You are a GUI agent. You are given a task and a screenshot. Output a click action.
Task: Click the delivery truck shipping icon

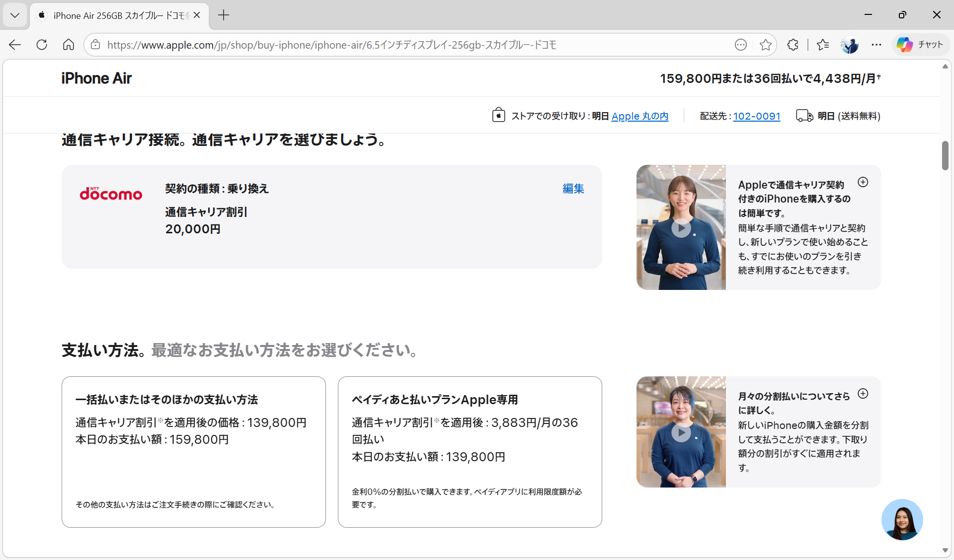pyautogui.click(x=804, y=115)
